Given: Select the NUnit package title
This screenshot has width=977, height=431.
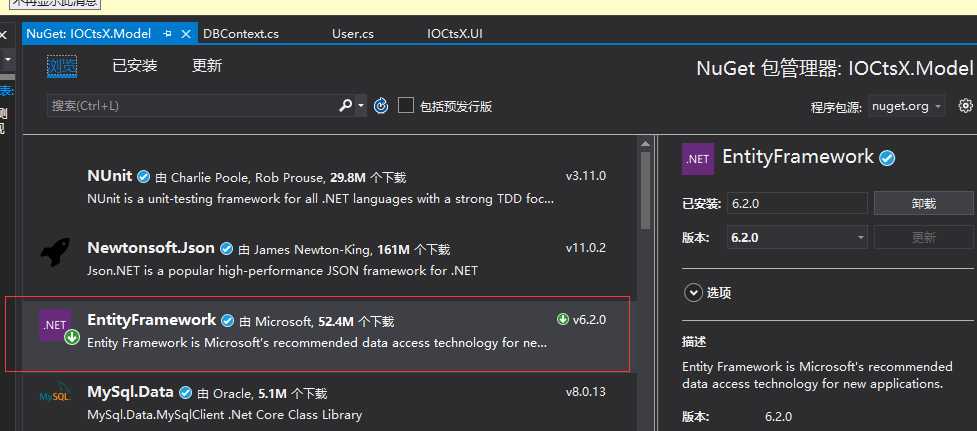Looking at the screenshot, I should [110, 176].
